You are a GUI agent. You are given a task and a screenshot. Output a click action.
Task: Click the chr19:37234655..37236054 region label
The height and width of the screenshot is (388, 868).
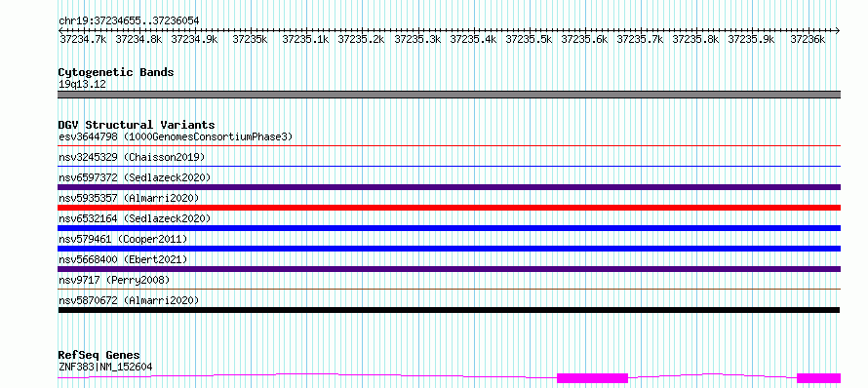click(129, 20)
